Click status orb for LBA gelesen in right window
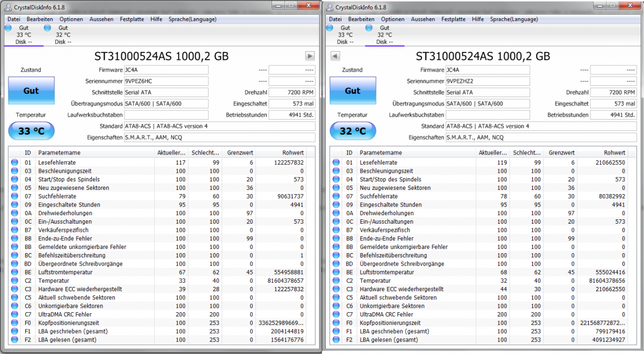 (336, 340)
